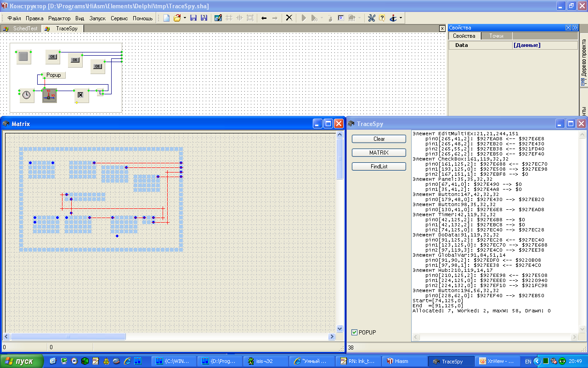Expand the anchor icon dropdown arrow
The height and width of the screenshot is (368, 588).
click(x=401, y=18)
